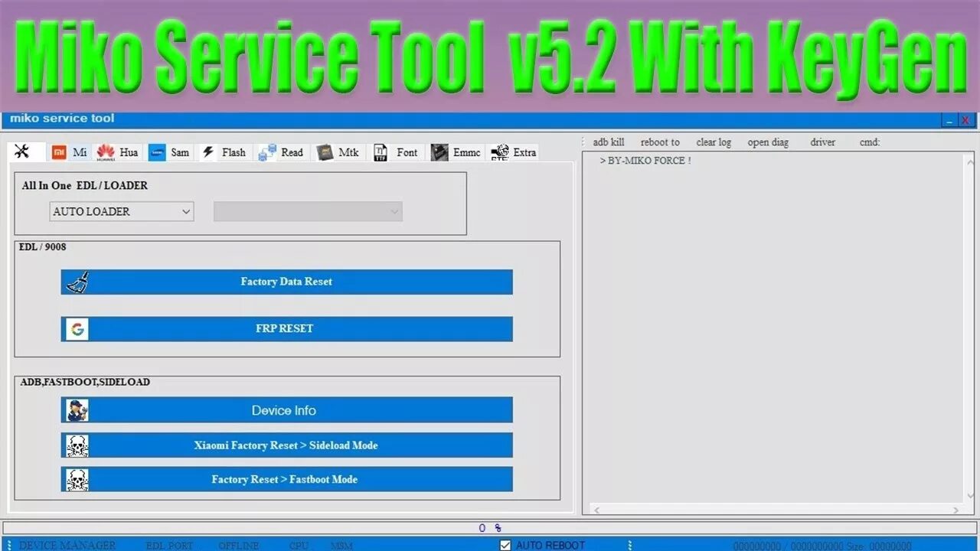Open the Mtk chip tab
980x551 pixels.
[338, 152]
